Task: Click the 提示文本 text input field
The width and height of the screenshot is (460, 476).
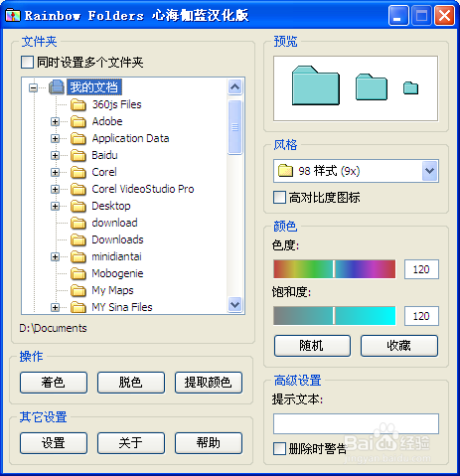Action: pos(356,423)
